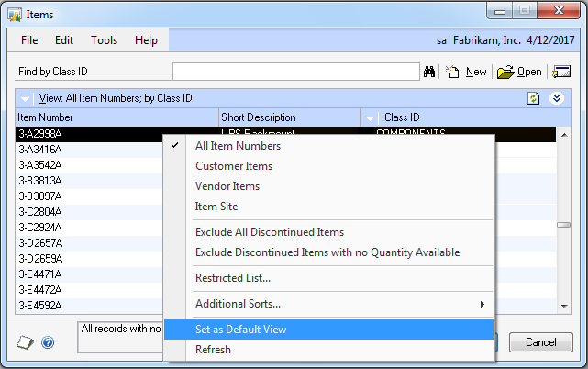The width and height of the screenshot is (588, 369).
Task: Click the scrollbar down arrow
Action: pos(564,307)
